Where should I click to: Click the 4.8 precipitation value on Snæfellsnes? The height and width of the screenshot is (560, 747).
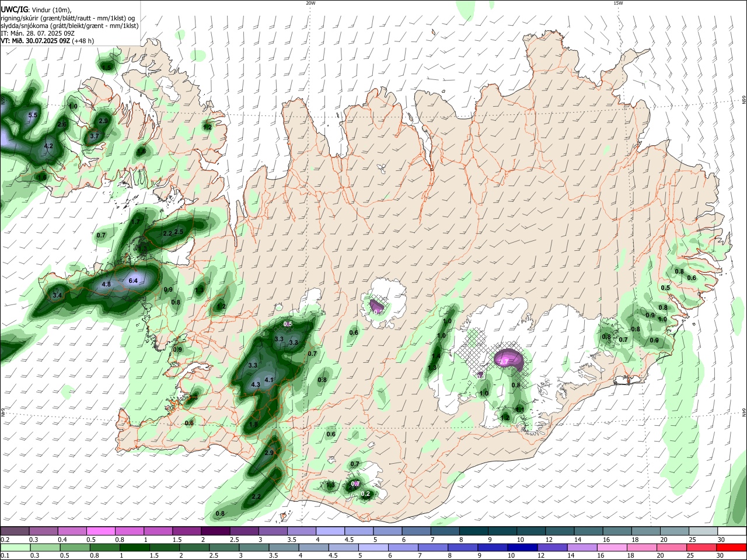[106, 285]
